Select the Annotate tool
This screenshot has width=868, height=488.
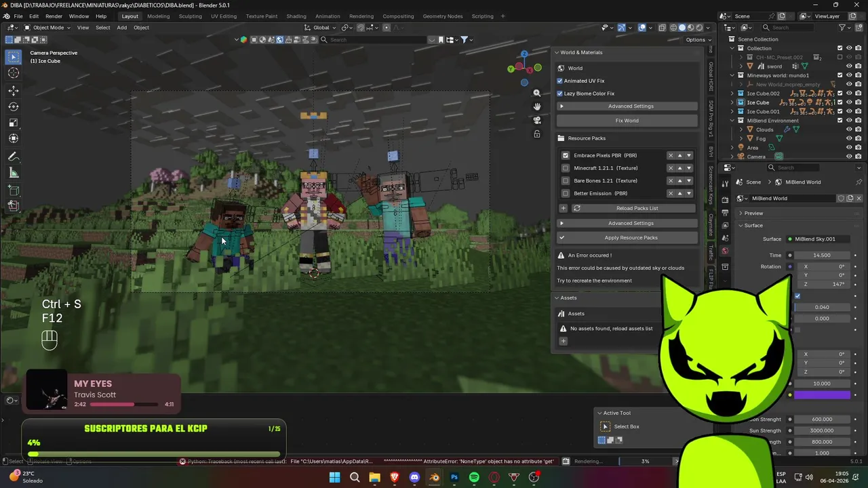coord(14,157)
